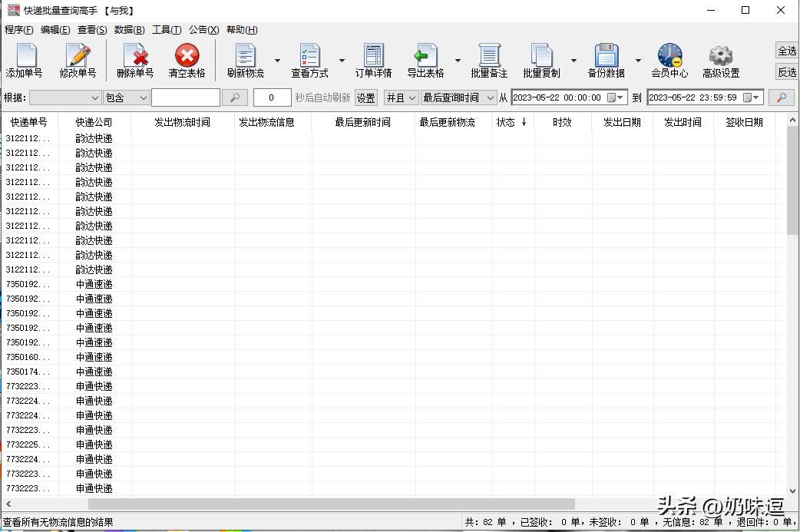800x532 pixels.
Task: Sort by 发出物流时间 column header
Action: (182, 122)
